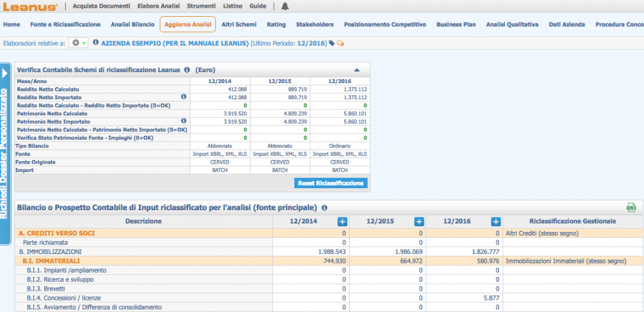Click the Ordinario Tipo Bilancio cell
Viewport: 644px width, 312px height.
(340, 146)
